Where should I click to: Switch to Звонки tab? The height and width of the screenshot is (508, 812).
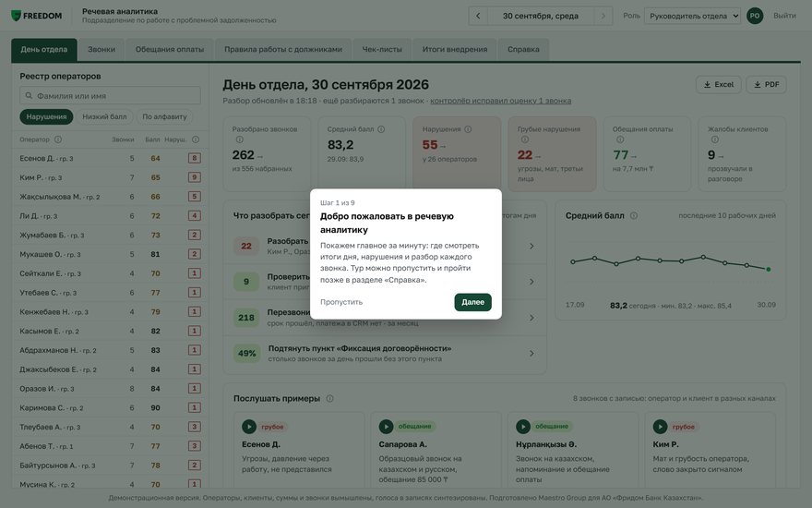point(101,50)
